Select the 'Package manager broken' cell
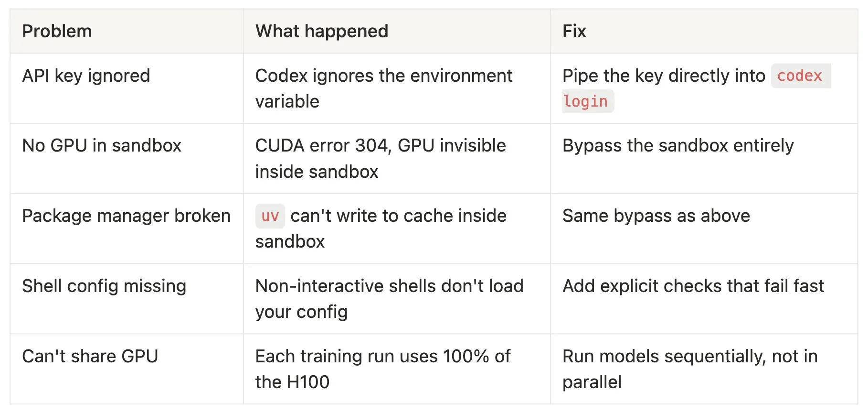This screenshot has height=413, width=868. 126,216
